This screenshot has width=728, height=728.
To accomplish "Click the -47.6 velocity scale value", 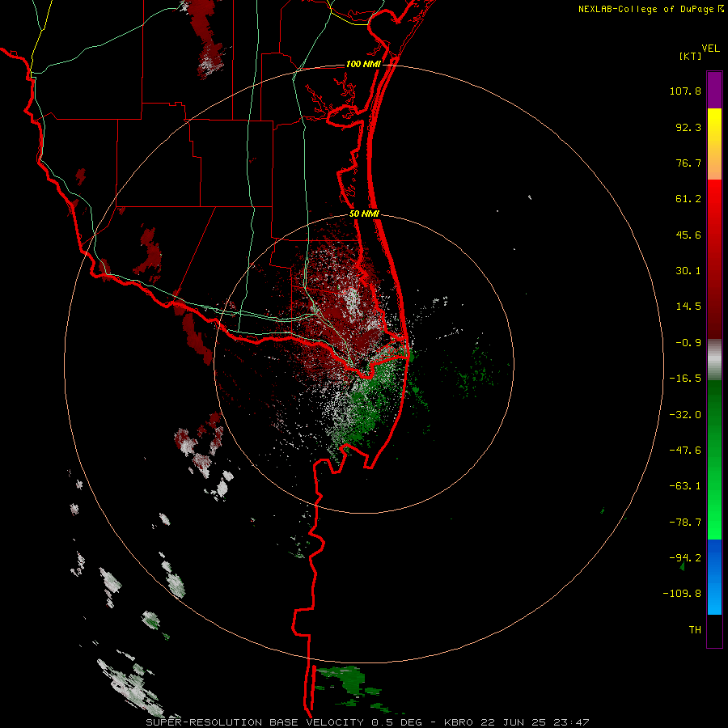I will 685,451.
